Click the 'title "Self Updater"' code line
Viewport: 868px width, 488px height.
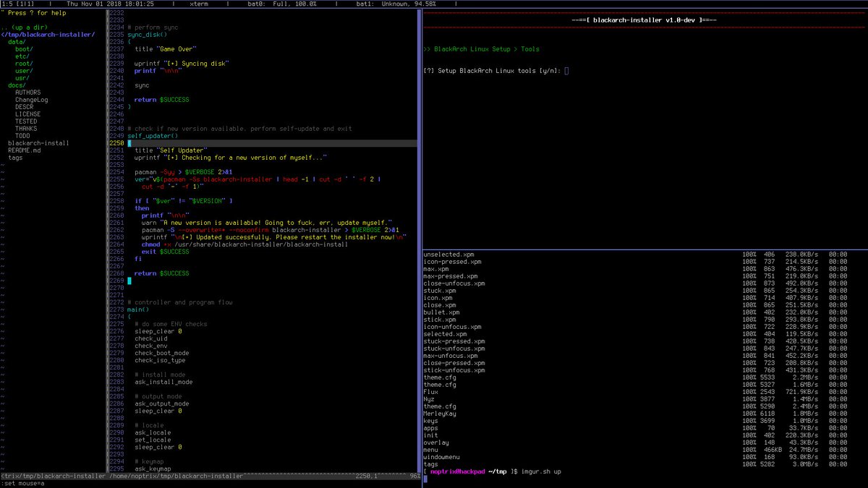171,150
